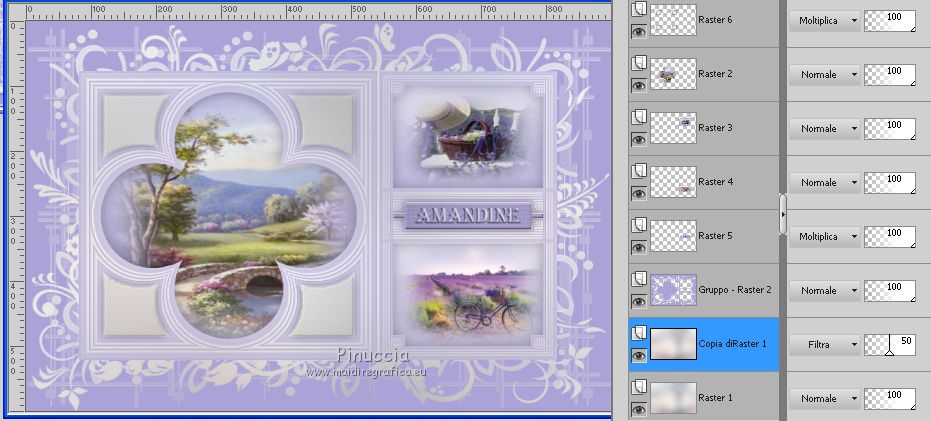The width and height of the screenshot is (931, 421).
Task: Click the quatrefoil landscape painting on the canvas
Action: coord(229,215)
